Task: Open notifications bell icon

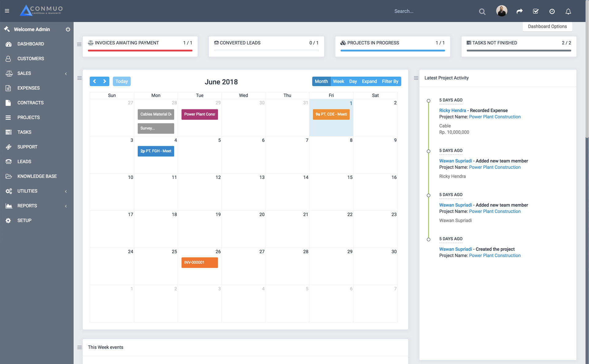Action: point(568,11)
